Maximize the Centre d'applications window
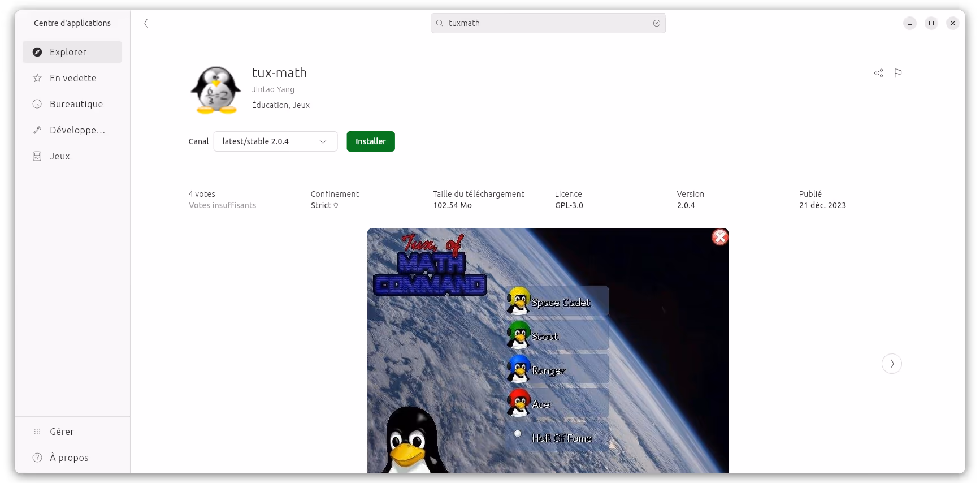The height and width of the screenshot is (483, 980). (931, 23)
